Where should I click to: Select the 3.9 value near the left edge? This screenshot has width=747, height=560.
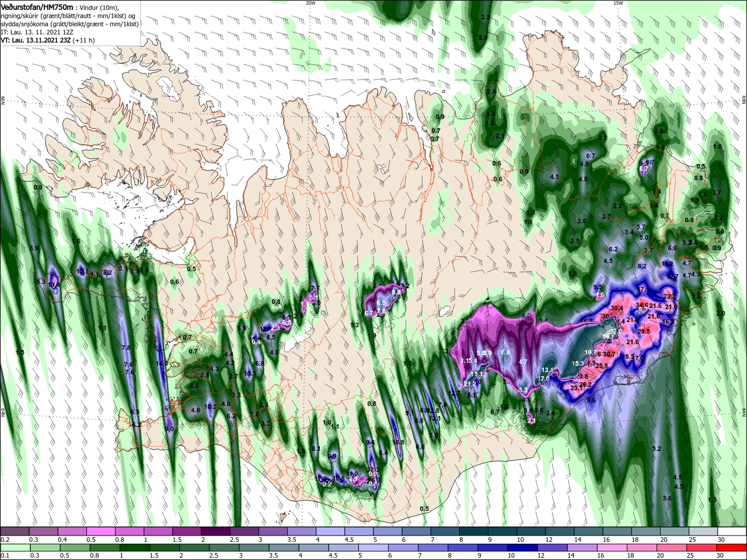(34, 248)
